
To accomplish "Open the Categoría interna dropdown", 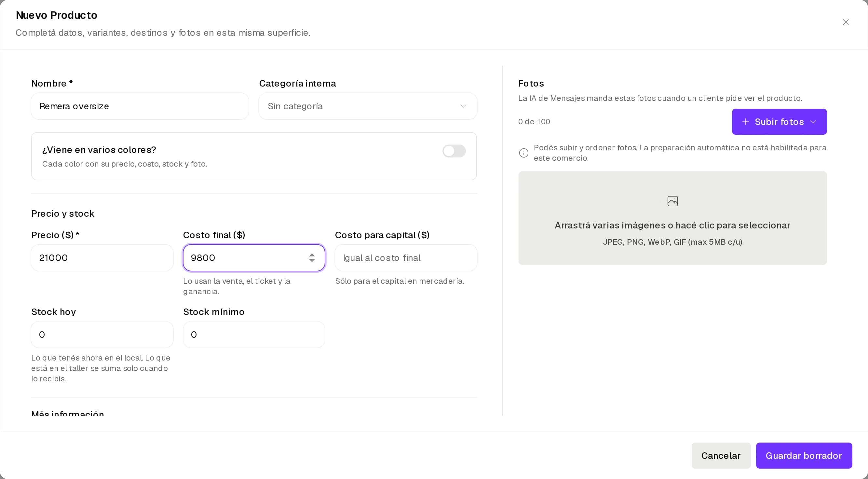I will [x=368, y=106].
